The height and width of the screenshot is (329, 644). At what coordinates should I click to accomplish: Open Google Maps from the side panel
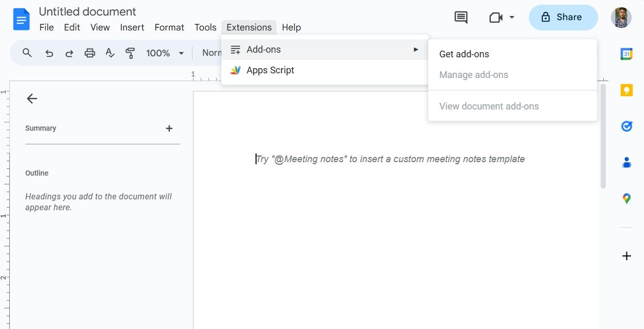click(626, 198)
